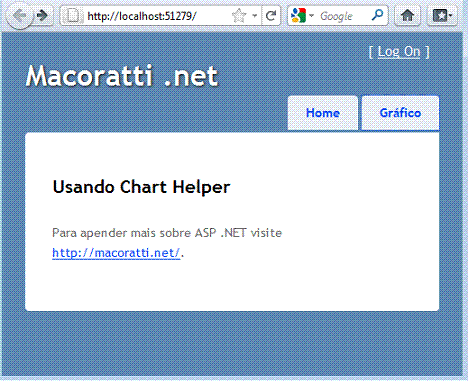Open the search engine selector dropdown arrow
The width and height of the screenshot is (468, 384).
click(x=312, y=16)
